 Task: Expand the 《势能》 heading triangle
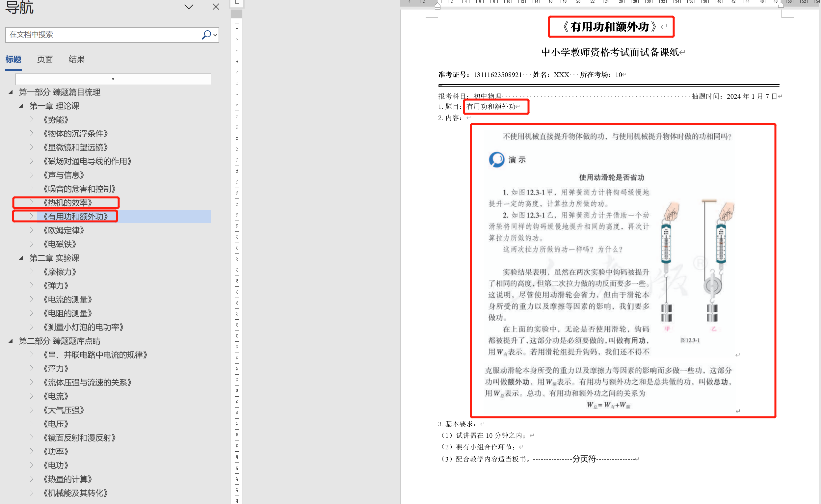click(x=31, y=120)
